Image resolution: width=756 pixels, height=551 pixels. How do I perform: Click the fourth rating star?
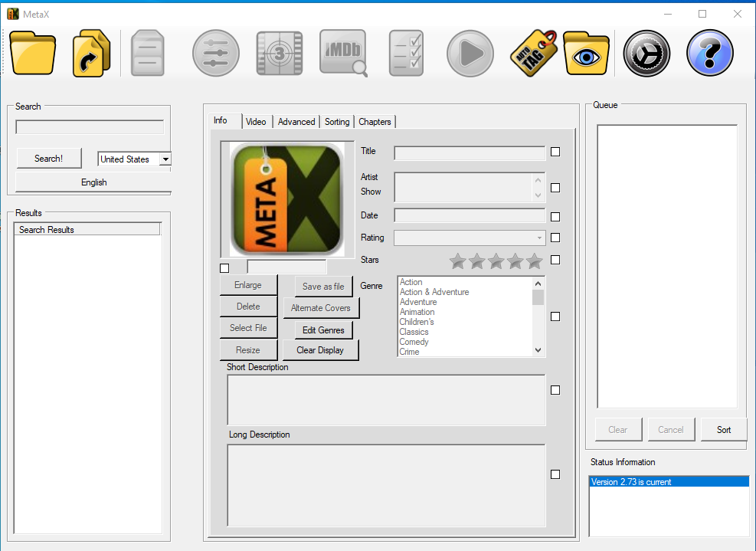515,261
